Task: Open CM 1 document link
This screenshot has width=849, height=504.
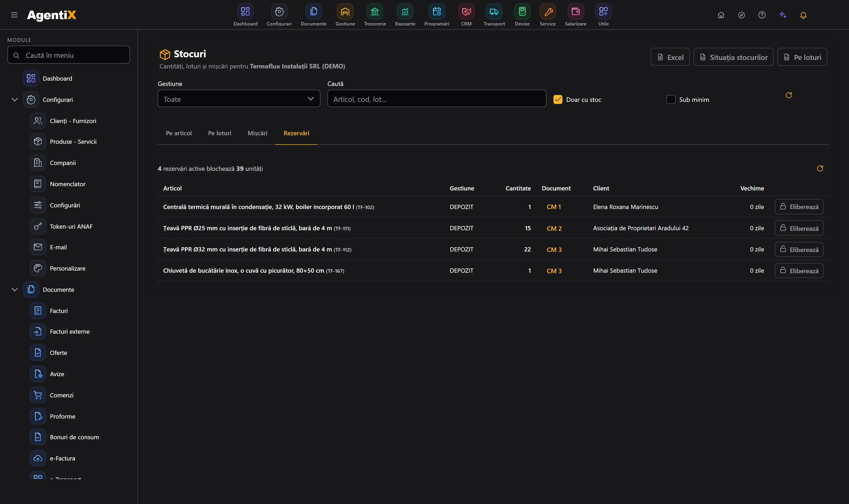Action: point(553,207)
